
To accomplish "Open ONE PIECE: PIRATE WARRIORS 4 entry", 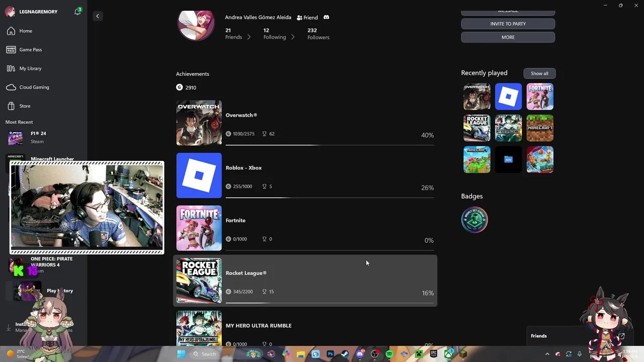I will (44, 264).
